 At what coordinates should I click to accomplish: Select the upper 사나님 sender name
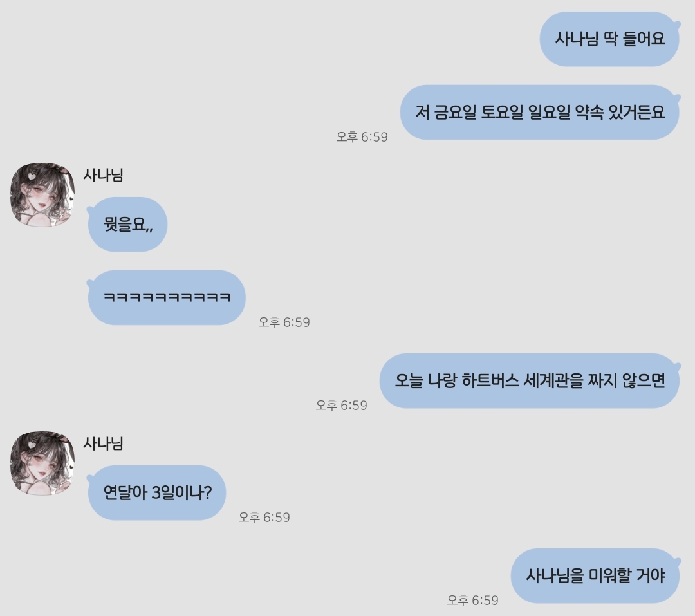tap(103, 175)
